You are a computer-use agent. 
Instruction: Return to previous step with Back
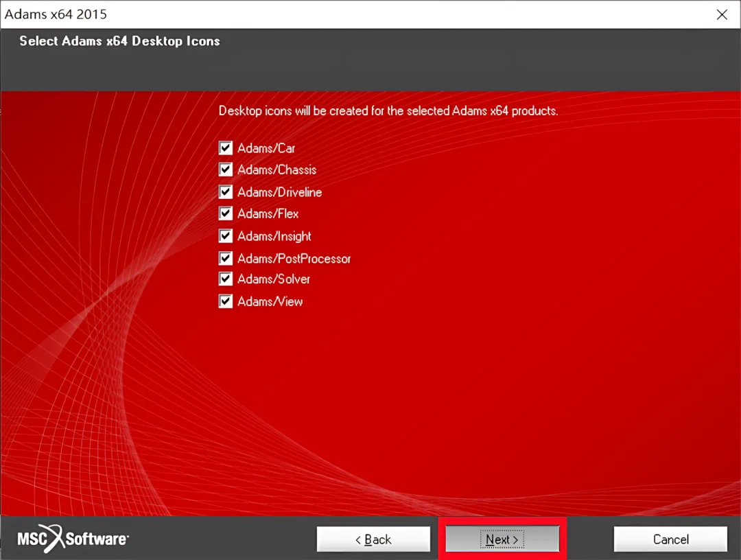(373, 539)
